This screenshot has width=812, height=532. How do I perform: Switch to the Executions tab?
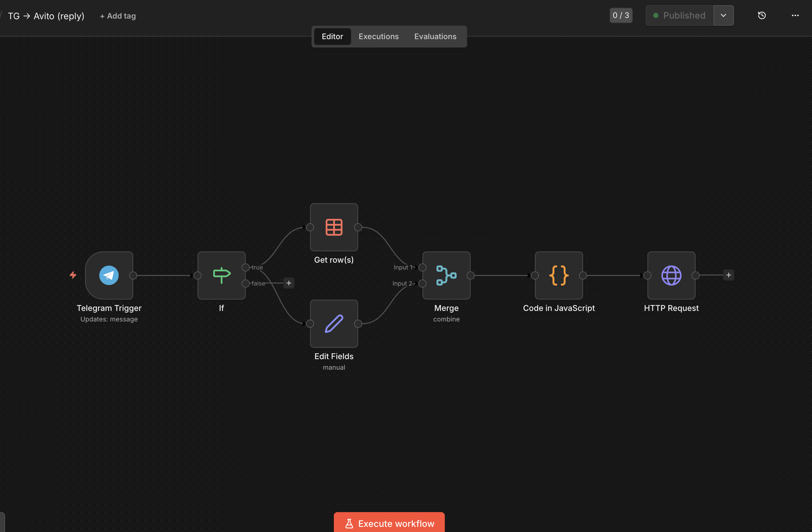click(x=378, y=37)
